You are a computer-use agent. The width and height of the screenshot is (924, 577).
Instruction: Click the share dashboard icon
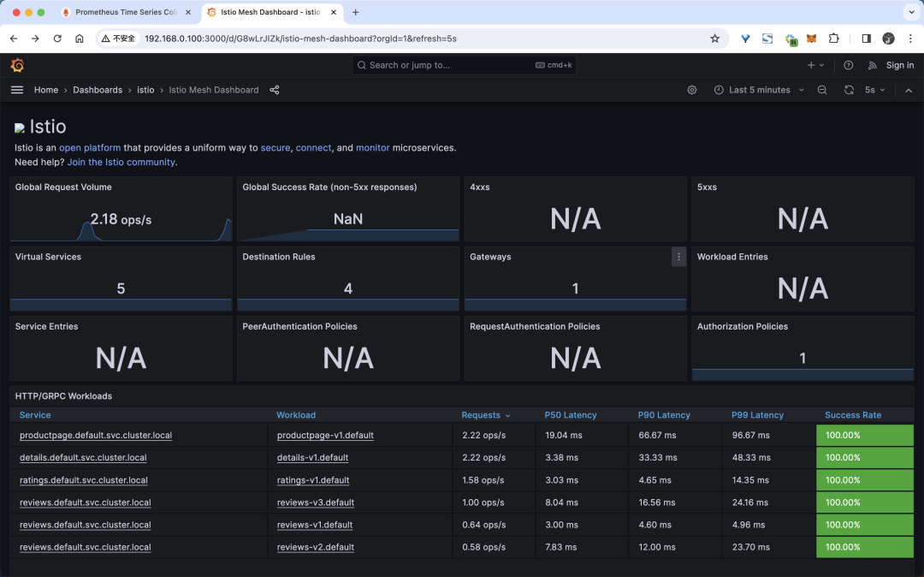click(275, 90)
